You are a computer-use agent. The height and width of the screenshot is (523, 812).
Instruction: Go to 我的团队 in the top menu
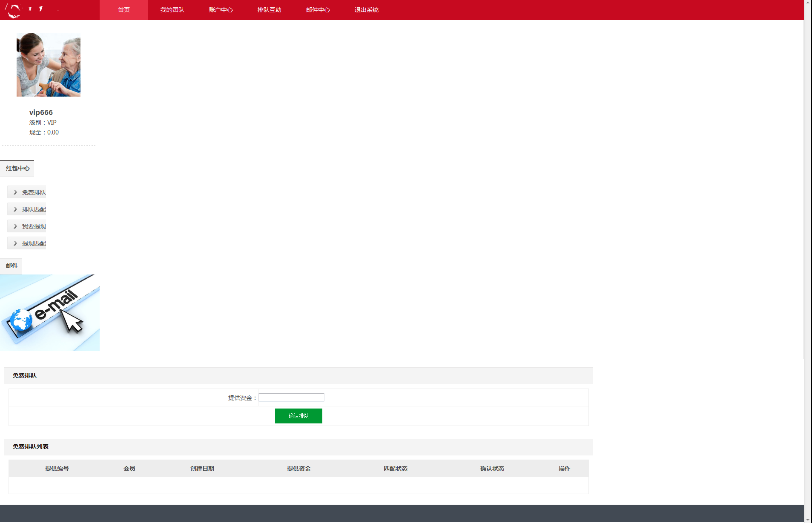pyautogui.click(x=172, y=10)
